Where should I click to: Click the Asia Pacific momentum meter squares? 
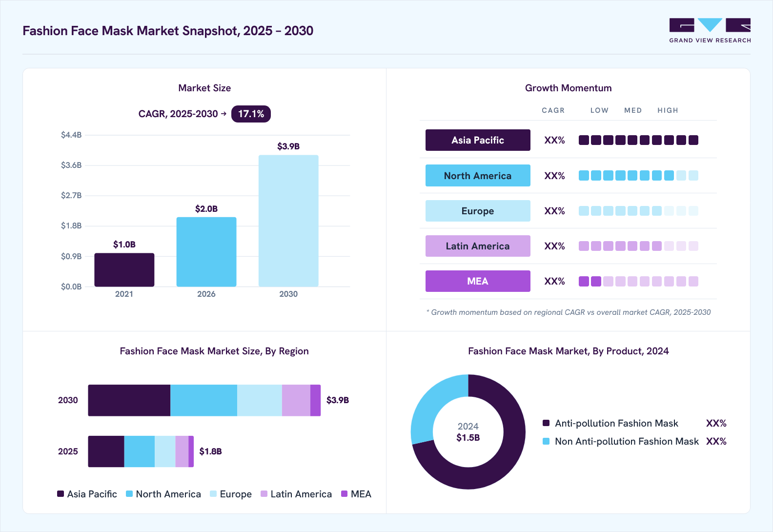pyautogui.click(x=638, y=140)
